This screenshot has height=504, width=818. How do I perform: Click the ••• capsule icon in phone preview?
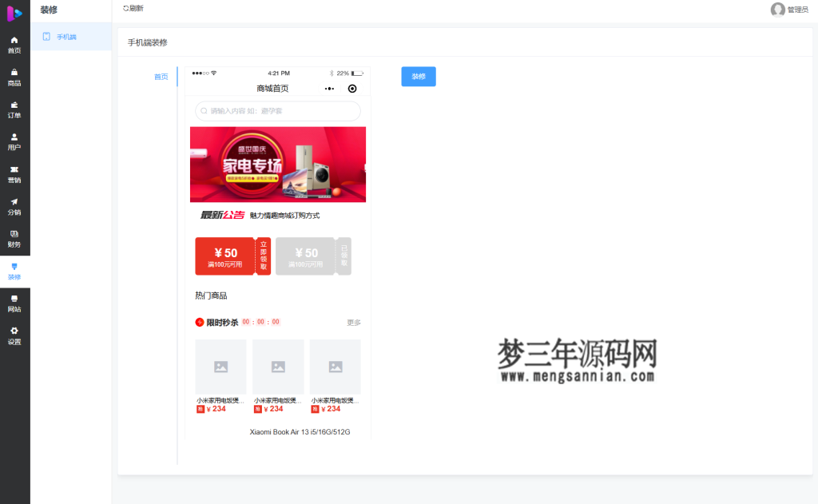329,89
